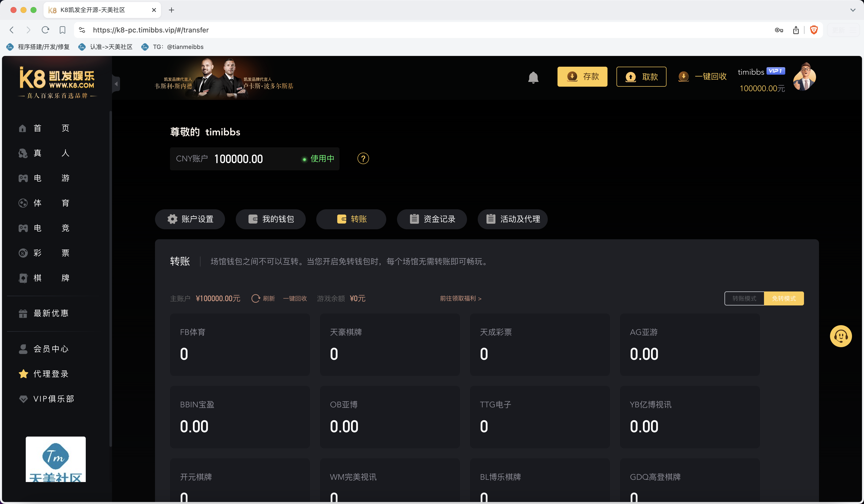Image resolution: width=864 pixels, height=504 pixels.
Task: Click the yellow question mark help icon
Action: click(363, 158)
